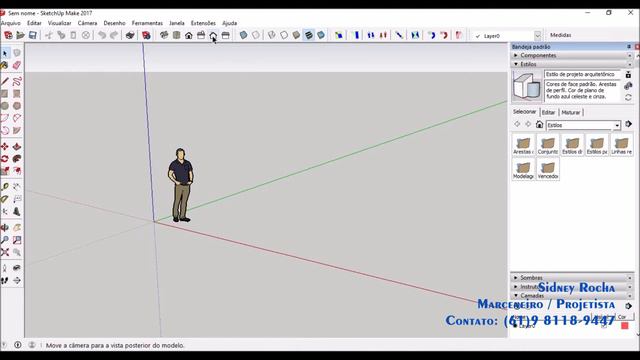Viewport: 640px width, 360px height.
Task: Switch to Isometric view icon
Action: pos(164,36)
